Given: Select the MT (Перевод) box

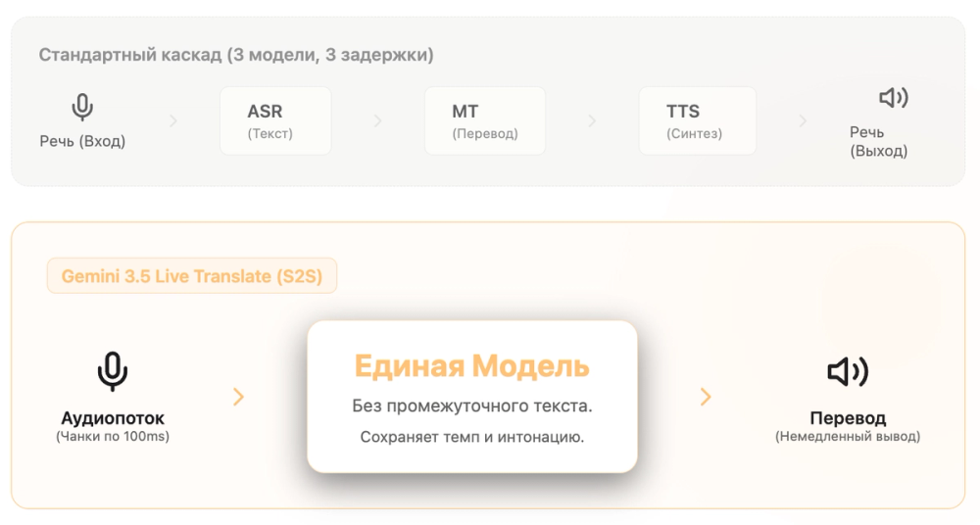Looking at the screenshot, I should (x=485, y=120).
